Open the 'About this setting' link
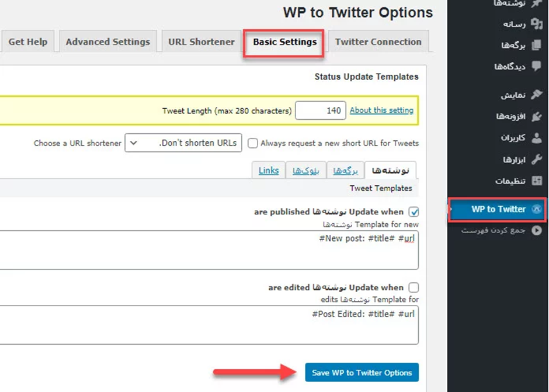This screenshot has width=549, height=392. click(x=381, y=110)
